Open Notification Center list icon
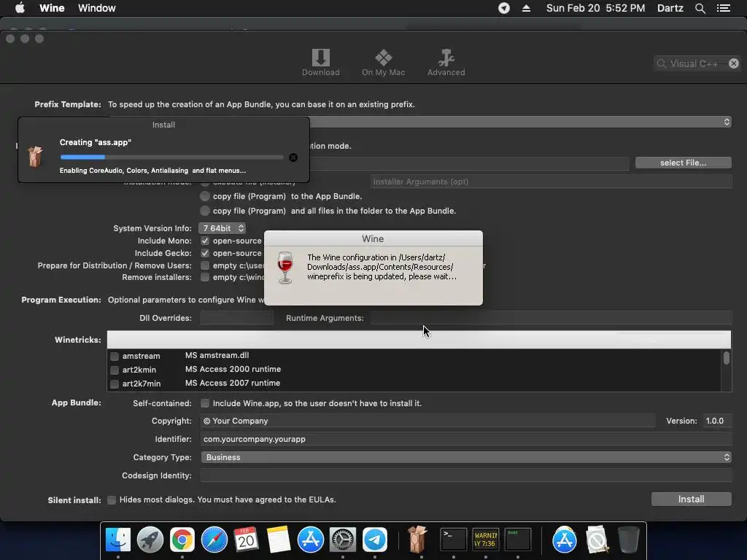The image size is (747, 560). click(723, 8)
